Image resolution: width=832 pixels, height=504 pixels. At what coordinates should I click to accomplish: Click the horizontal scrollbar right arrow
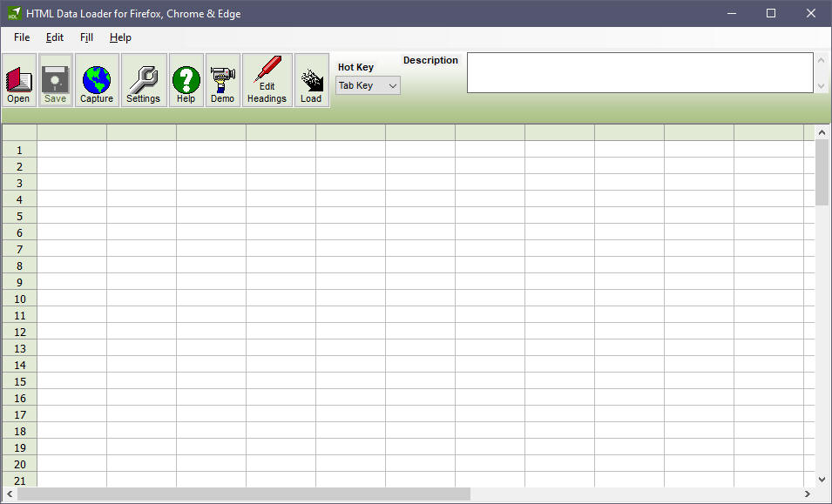(x=808, y=494)
